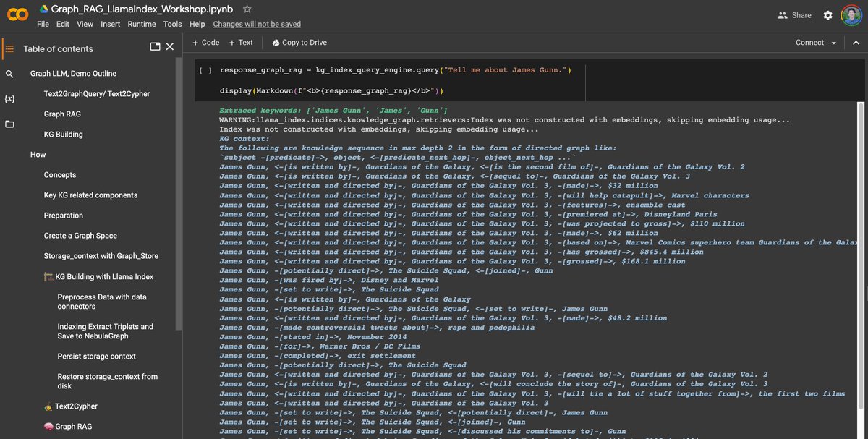Viewport: 868px width, 439px height.
Task: Click the 'Table of contents' heading
Action: 58,48
